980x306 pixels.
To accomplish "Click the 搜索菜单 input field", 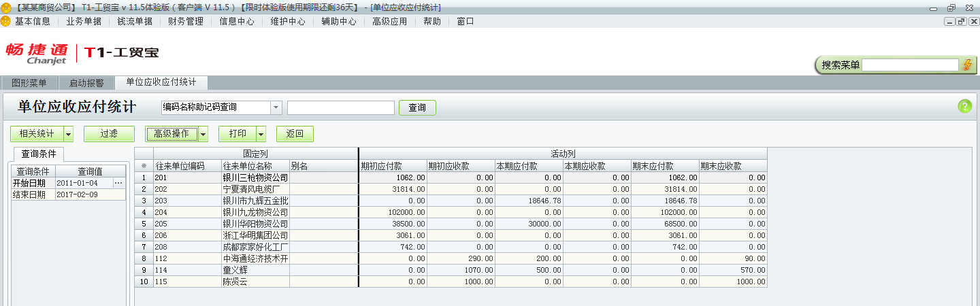I will point(910,65).
